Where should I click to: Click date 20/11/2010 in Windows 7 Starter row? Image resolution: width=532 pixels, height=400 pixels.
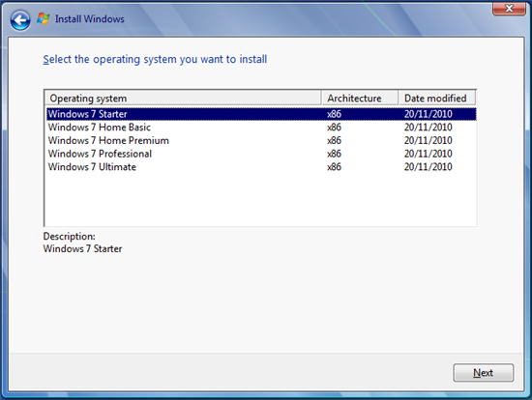[429, 114]
